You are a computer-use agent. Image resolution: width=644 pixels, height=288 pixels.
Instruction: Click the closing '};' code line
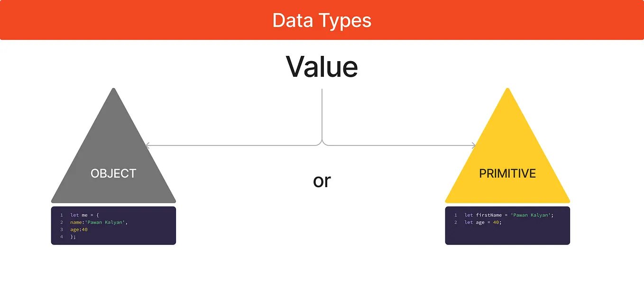point(73,236)
